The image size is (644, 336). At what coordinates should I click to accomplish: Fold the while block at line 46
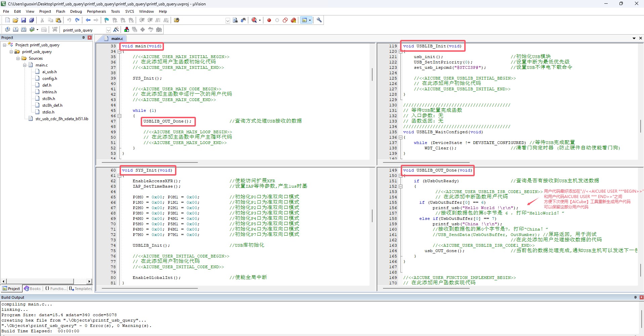pos(119,116)
